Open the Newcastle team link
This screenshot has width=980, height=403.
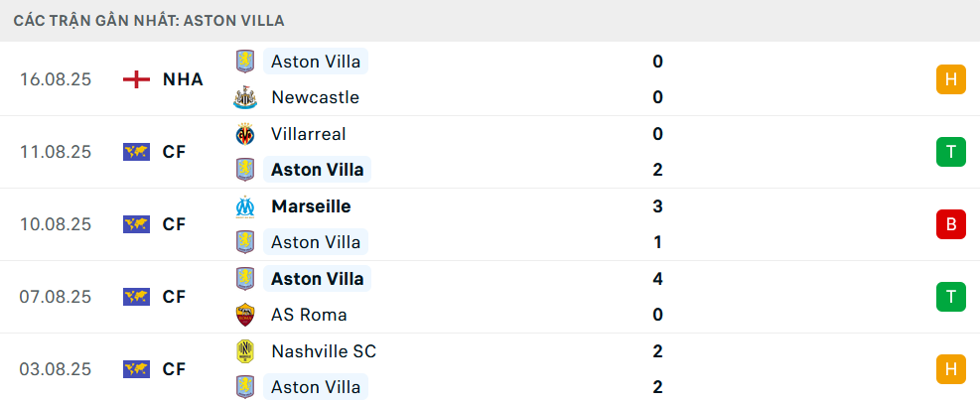[x=315, y=97]
